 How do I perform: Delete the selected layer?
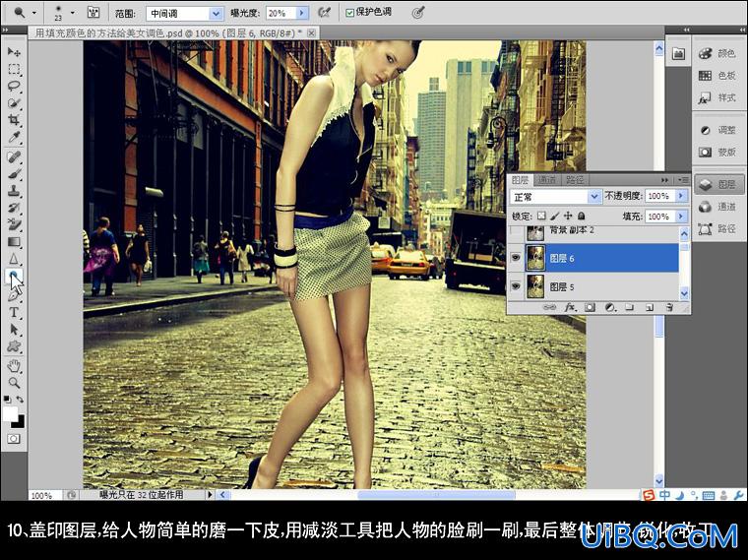(669, 308)
